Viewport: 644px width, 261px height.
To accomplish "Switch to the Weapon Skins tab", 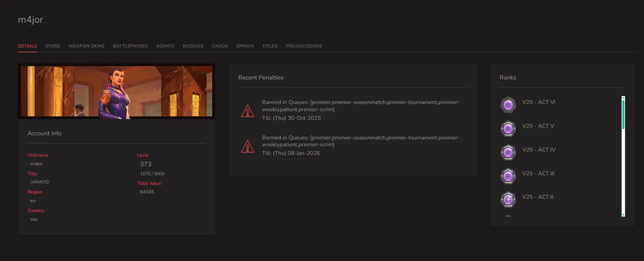I will tap(86, 46).
